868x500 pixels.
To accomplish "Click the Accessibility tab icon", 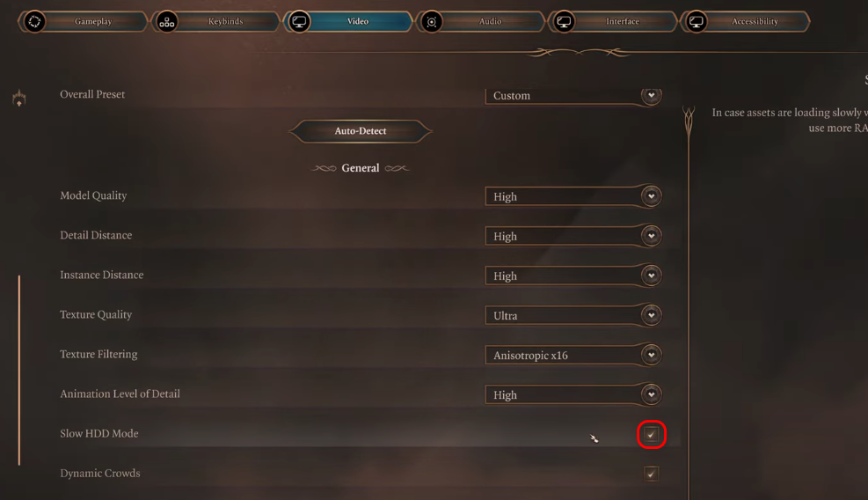I will (696, 22).
